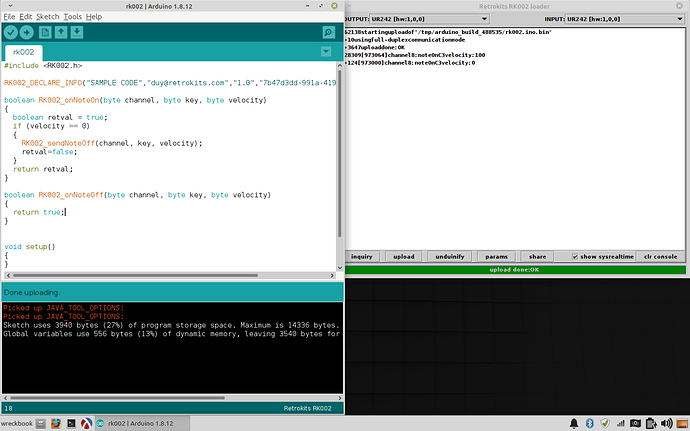
Task: Open the Sketch menu
Action: coord(47,17)
